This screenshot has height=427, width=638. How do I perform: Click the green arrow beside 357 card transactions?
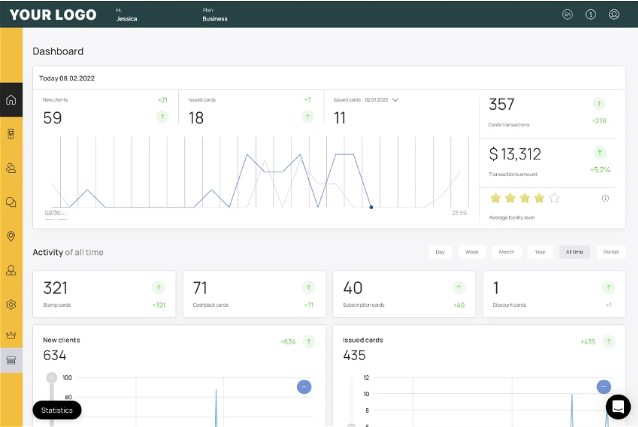[x=599, y=104]
